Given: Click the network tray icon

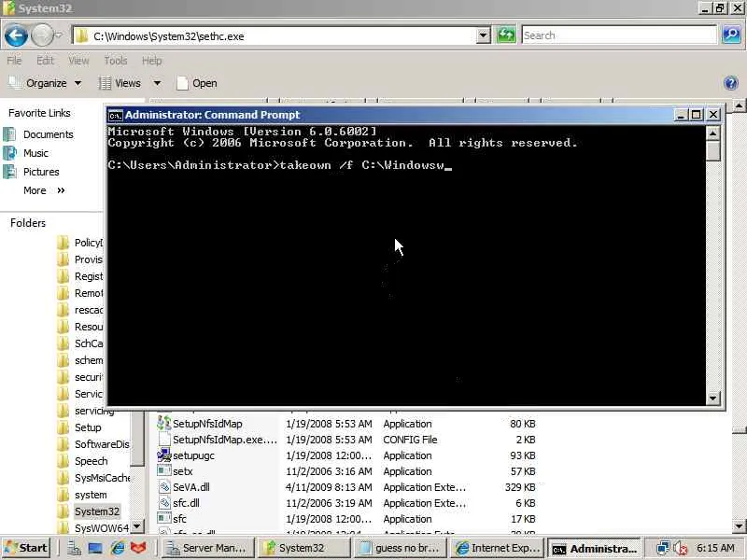Looking at the screenshot, I should pyautogui.click(x=662, y=548).
